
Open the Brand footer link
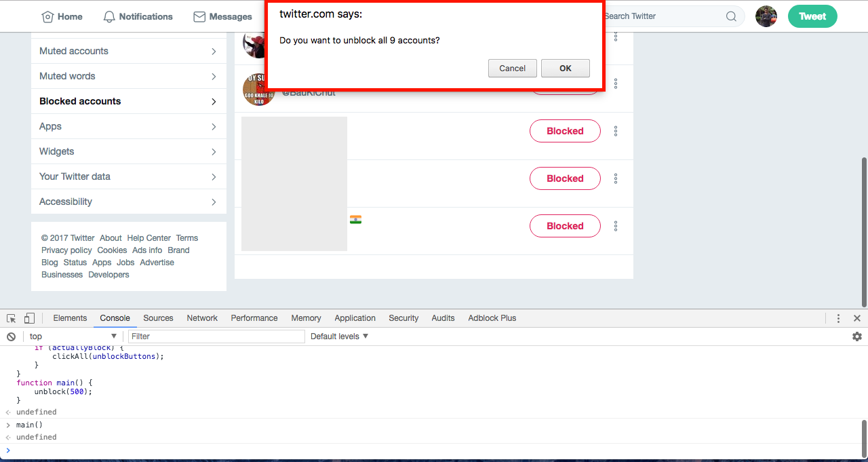coord(179,250)
